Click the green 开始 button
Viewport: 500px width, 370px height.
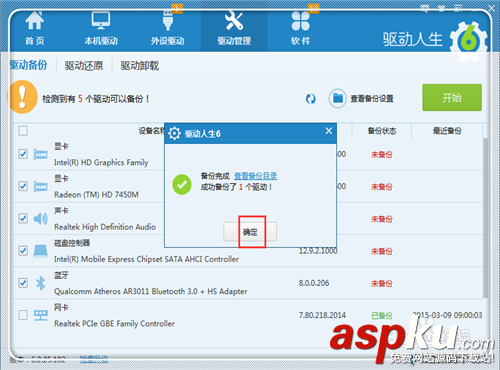452,97
